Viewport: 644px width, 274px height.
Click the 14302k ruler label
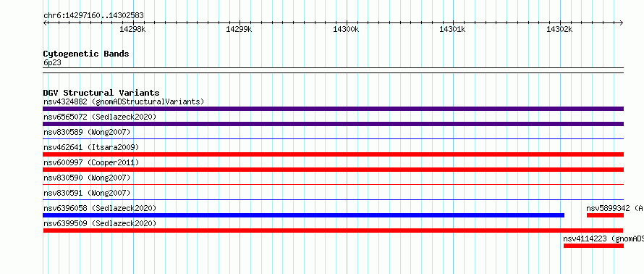[559, 30]
